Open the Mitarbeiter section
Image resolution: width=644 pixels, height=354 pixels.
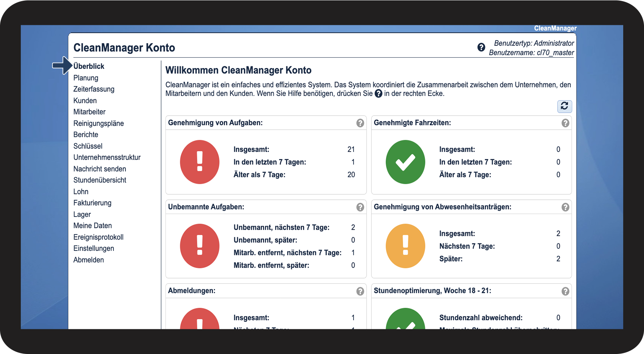(x=89, y=112)
